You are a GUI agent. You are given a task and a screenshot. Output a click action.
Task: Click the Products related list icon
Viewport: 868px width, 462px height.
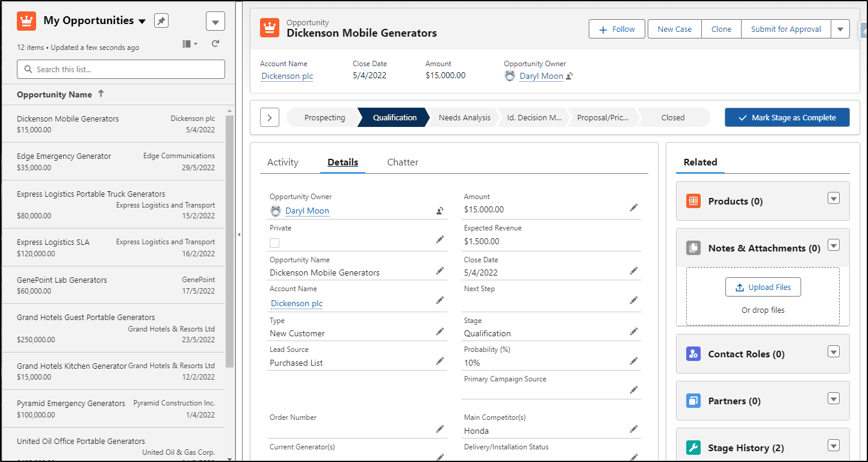[x=693, y=201]
